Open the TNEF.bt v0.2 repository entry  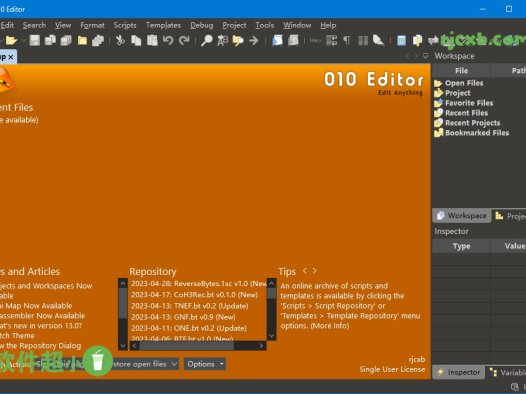(x=190, y=306)
